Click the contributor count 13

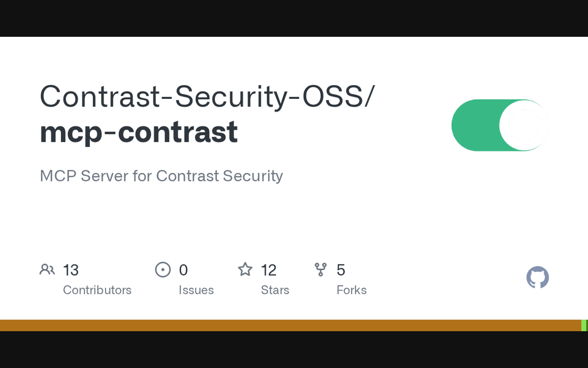point(71,270)
